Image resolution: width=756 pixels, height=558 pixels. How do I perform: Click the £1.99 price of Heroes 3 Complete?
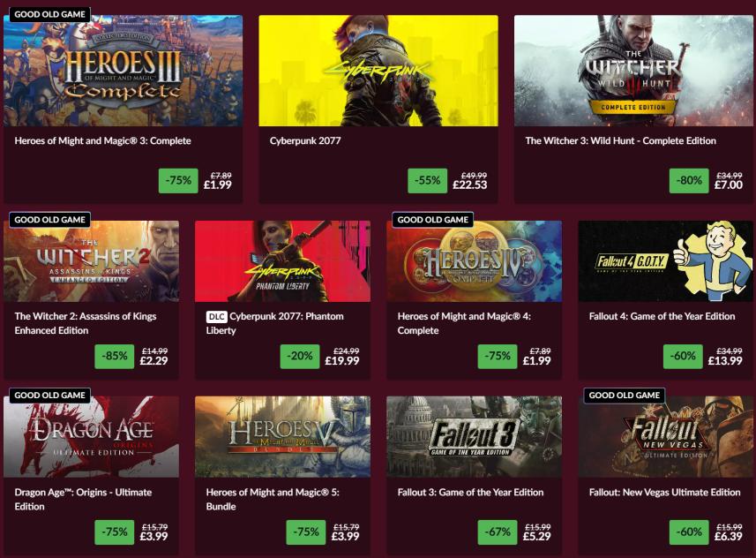pyautogui.click(x=216, y=185)
